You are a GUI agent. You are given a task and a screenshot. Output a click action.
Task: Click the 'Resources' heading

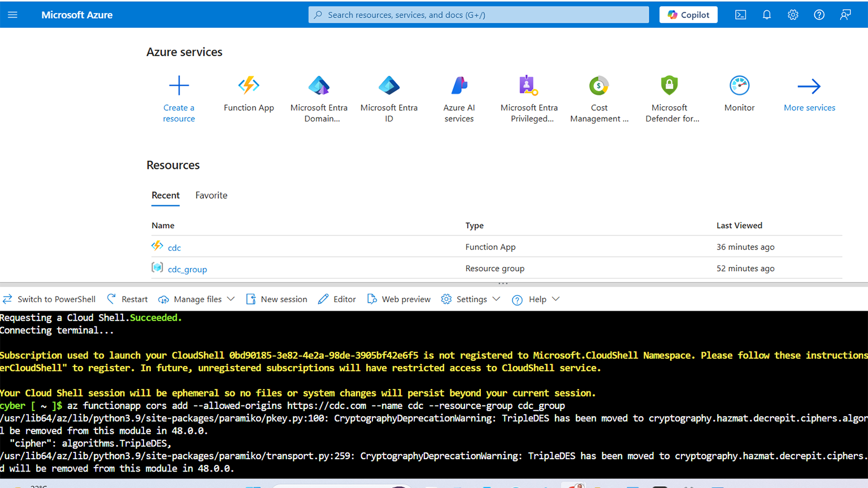[x=173, y=165]
